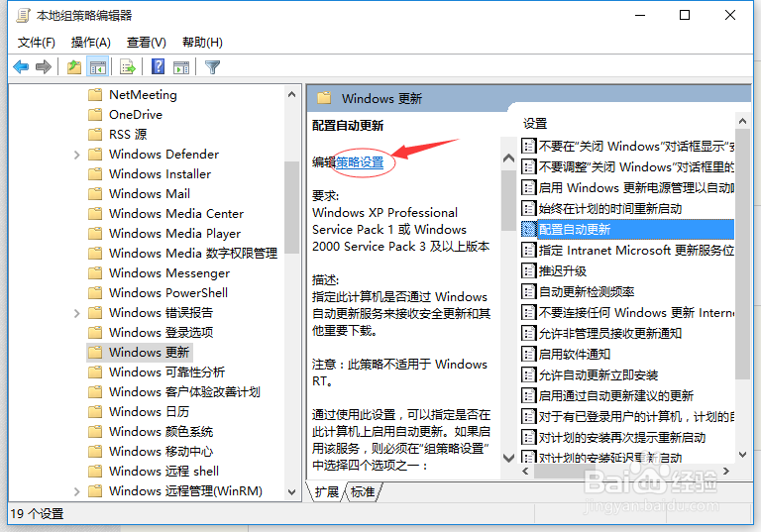The width and height of the screenshot is (761, 532).
Task: Click the Export list toolbar icon
Action: [128, 66]
